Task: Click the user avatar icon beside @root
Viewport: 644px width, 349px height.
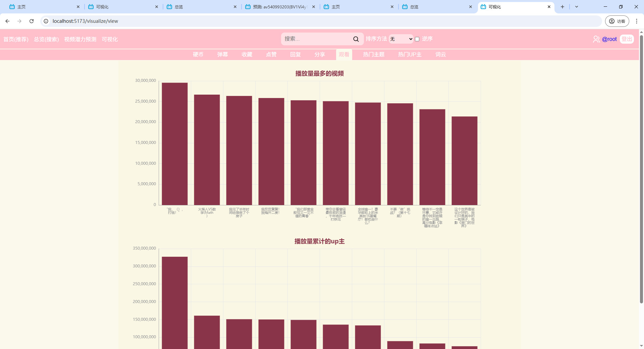Action: pos(596,39)
